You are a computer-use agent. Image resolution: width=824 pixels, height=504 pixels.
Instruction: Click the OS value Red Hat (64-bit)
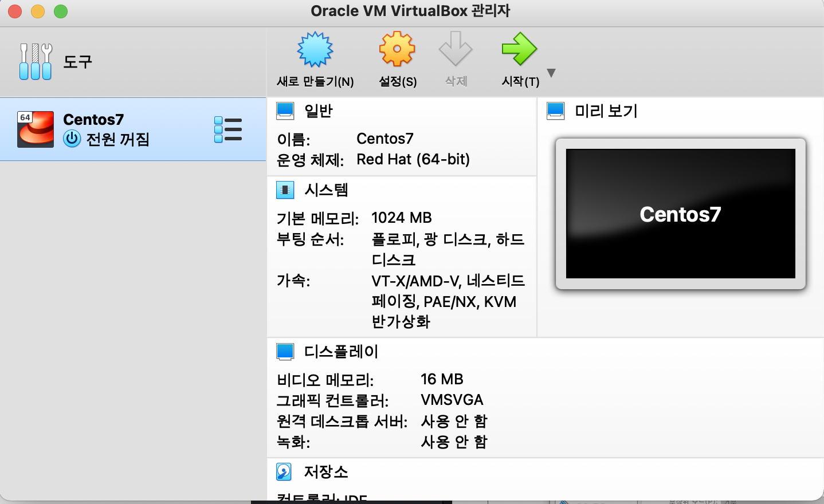click(x=413, y=159)
